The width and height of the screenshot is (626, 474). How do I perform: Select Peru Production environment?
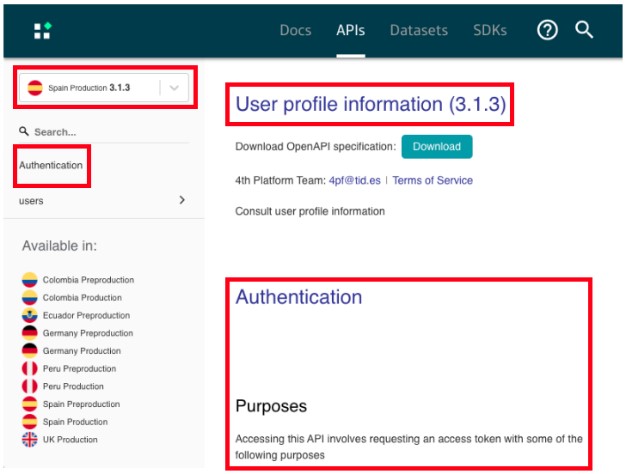point(73,386)
